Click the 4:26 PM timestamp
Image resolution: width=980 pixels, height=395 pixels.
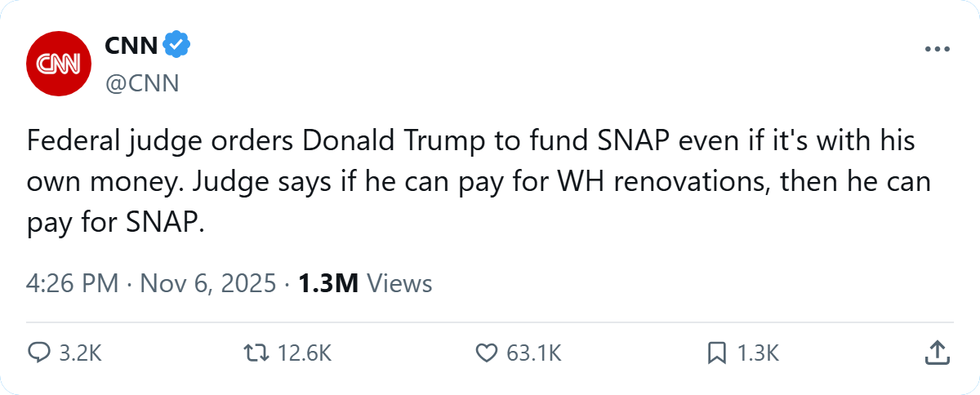click(x=72, y=283)
